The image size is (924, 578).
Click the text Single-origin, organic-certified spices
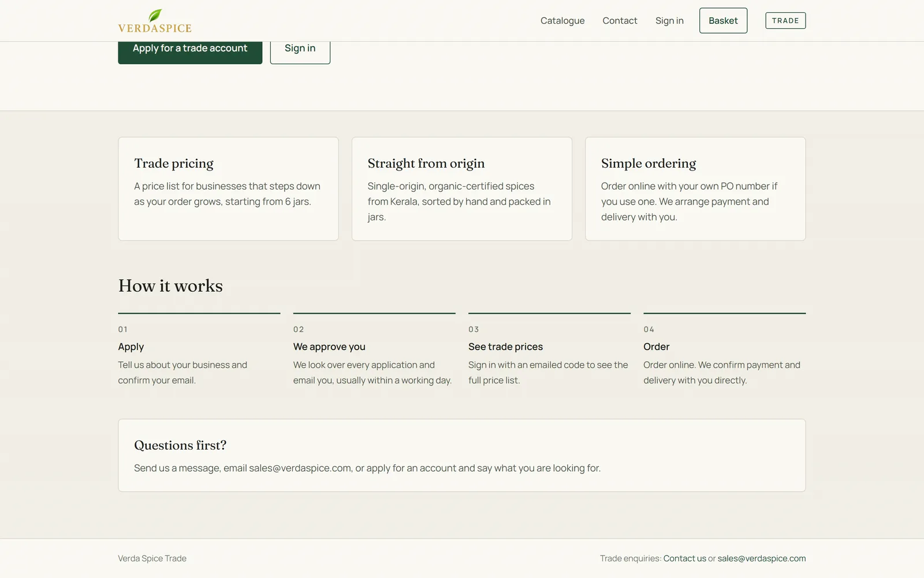pos(459,202)
